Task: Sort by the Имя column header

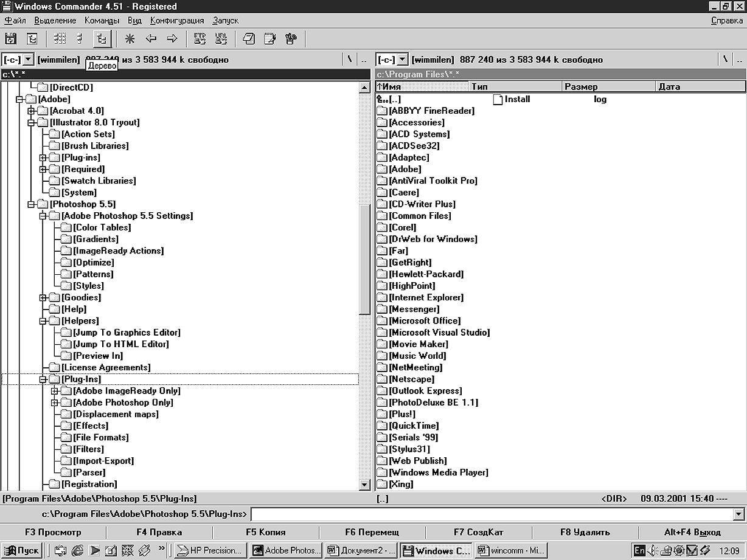Action: (422, 87)
